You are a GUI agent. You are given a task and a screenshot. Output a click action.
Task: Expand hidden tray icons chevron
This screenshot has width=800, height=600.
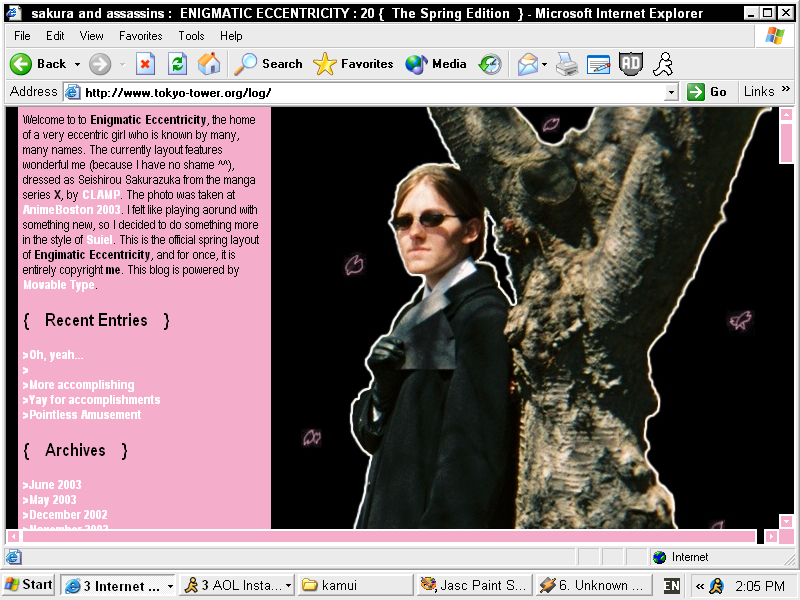click(x=699, y=586)
